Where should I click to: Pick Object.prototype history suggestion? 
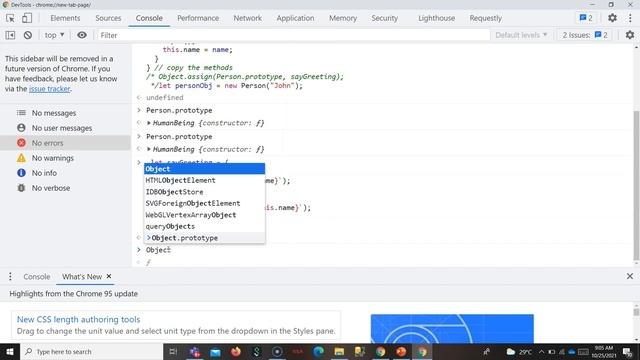[204, 238]
